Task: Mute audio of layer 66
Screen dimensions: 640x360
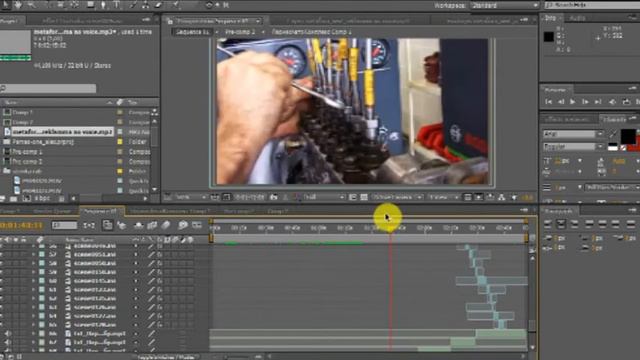Action: point(8,334)
